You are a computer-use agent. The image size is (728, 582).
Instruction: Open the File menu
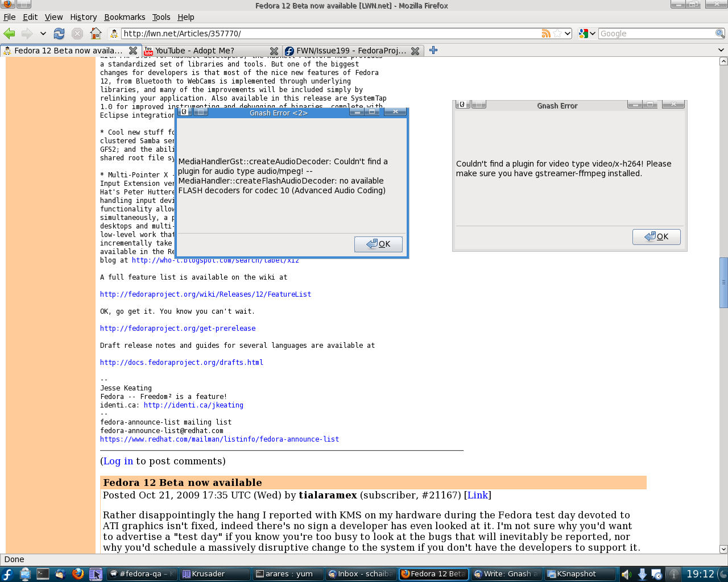tap(10, 17)
